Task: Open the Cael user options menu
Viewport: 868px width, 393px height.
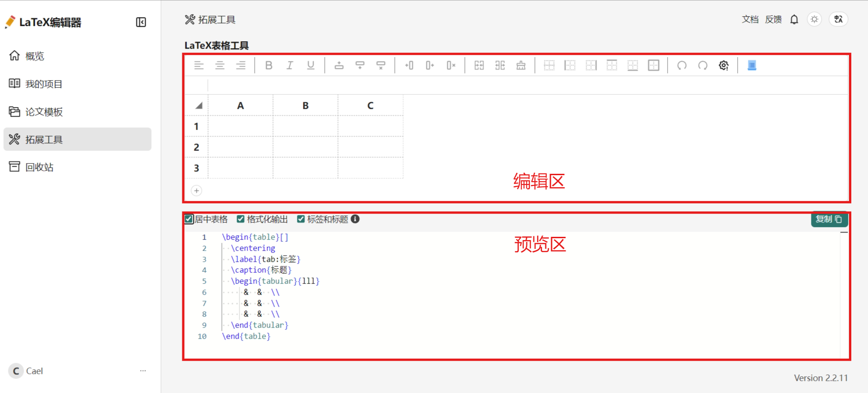Action: click(x=143, y=371)
